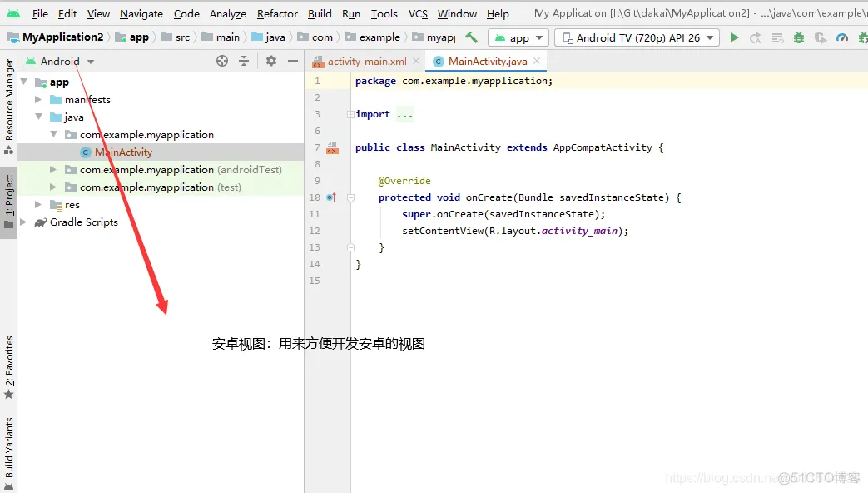This screenshot has height=493, width=868.
Task: Open the Build menu
Action: [x=320, y=14]
